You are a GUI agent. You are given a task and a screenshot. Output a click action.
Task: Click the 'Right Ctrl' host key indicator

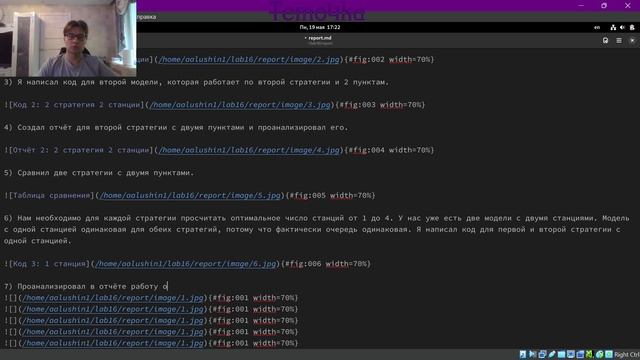pos(627,355)
